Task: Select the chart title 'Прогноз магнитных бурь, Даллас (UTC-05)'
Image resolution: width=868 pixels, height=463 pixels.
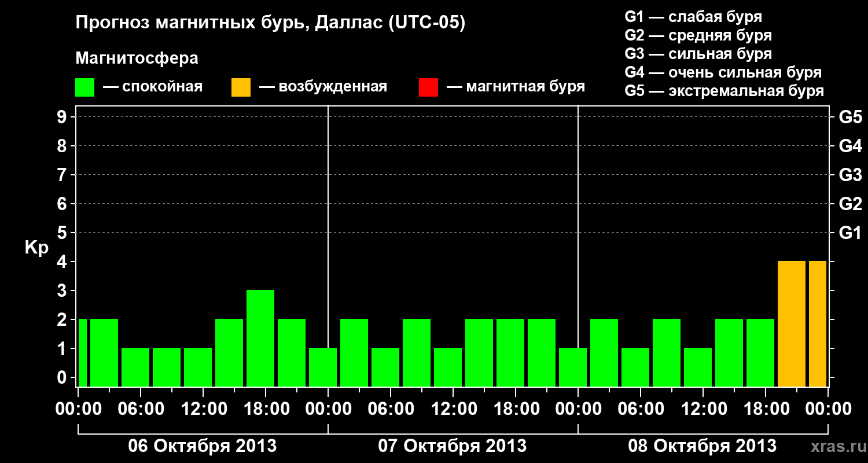Action: [x=270, y=24]
